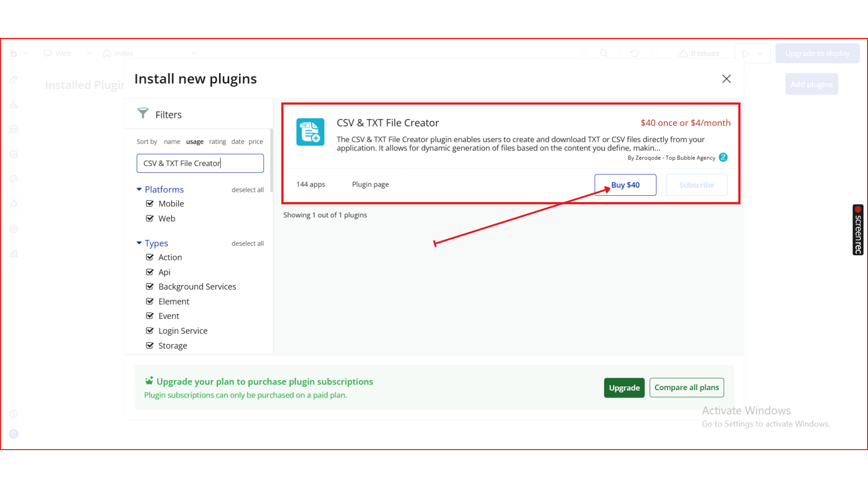
Task: Uncheck the Mobile platform checkbox
Action: click(150, 204)
